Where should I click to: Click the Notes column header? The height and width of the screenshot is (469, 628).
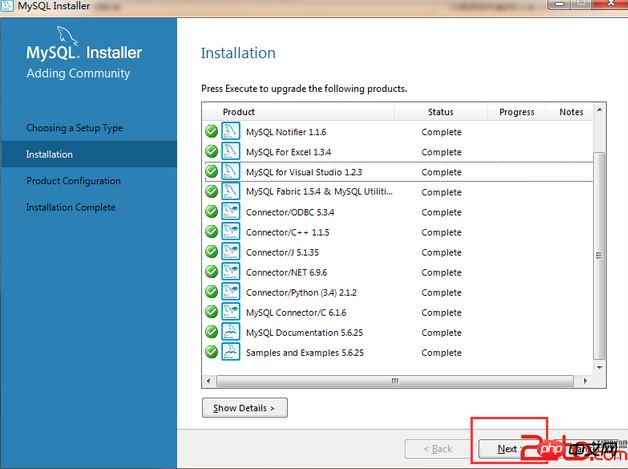point(571,112)
